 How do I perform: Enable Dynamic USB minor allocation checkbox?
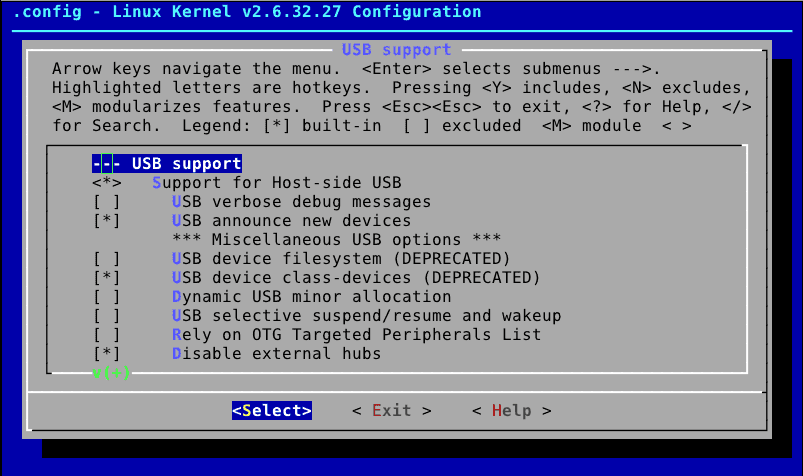click(x=107, y=297)
